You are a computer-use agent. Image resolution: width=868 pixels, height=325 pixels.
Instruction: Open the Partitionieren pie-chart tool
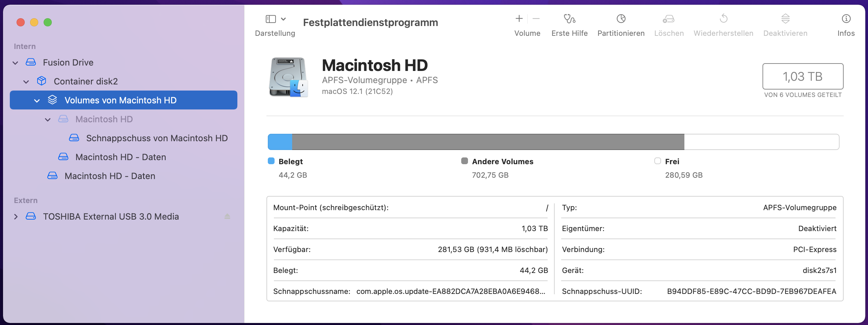(621, 19)
